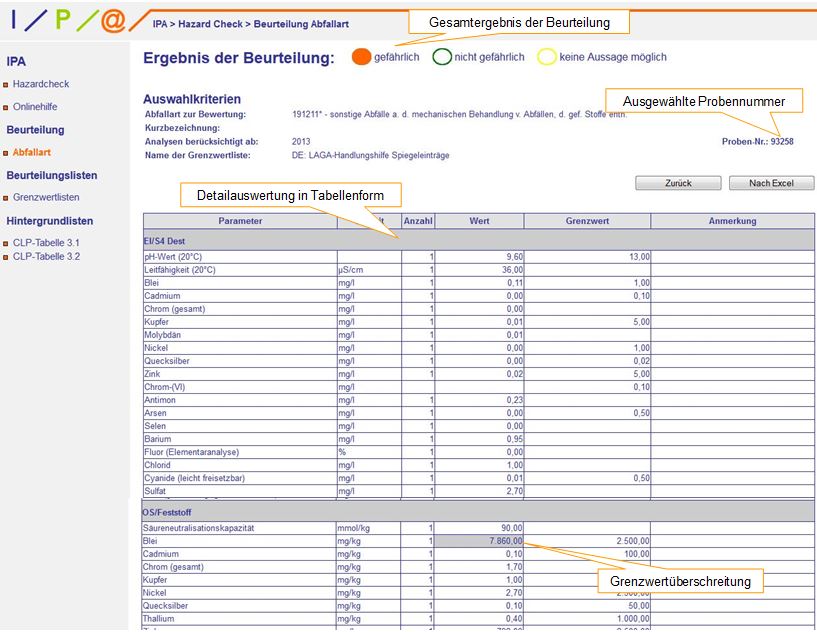Click the yellow keine Aussage möglich indicator
This screenshot has height=632, width=817.
(547, 57)
